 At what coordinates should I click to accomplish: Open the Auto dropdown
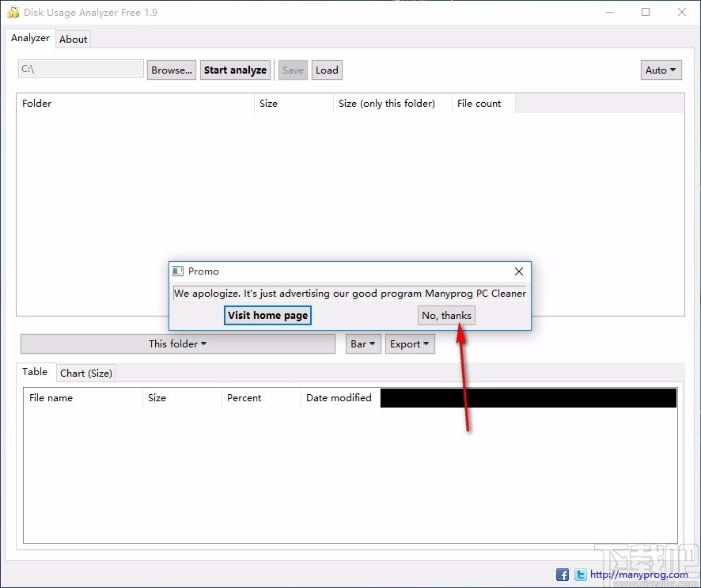[661, 70]
